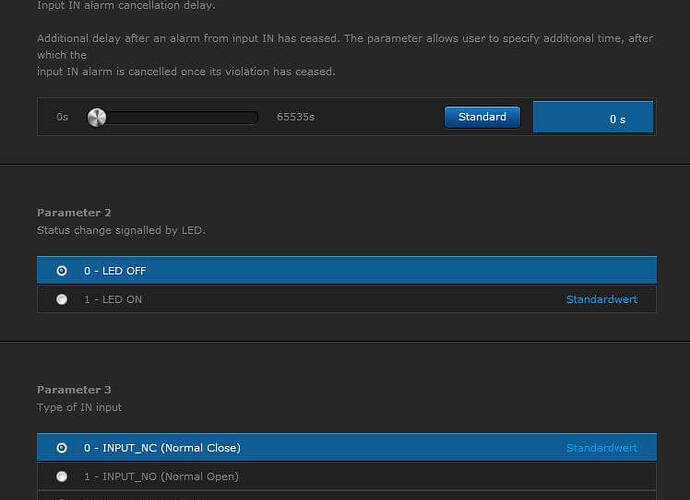Click the 65535s maximum slider label
Image resolution: width=690 pixels, height=500 pixels.
pyautogui.click(x=295, y=117)
